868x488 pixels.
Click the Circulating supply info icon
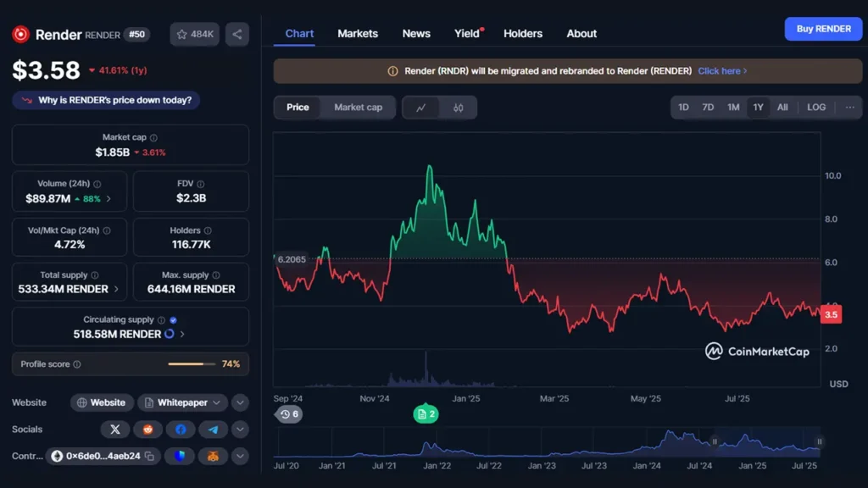(x=161, y=319)
